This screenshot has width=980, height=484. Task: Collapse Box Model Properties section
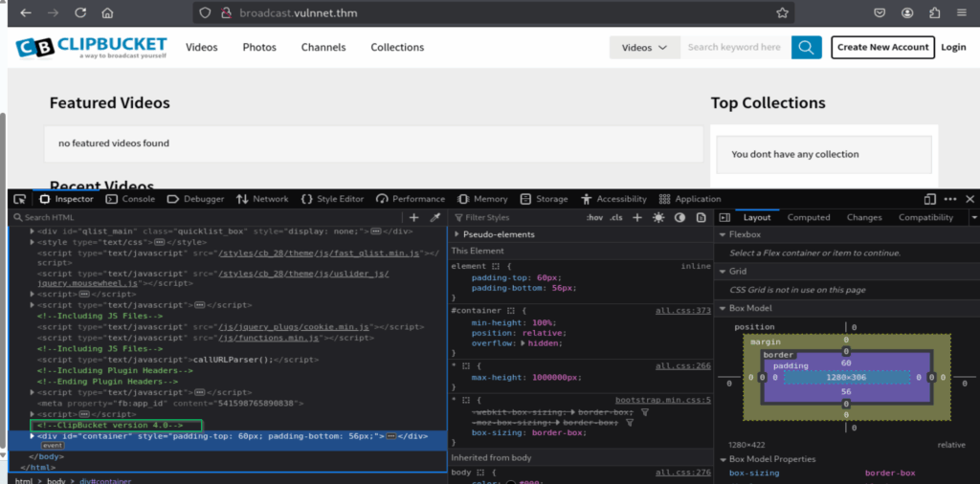click(724, 459)
